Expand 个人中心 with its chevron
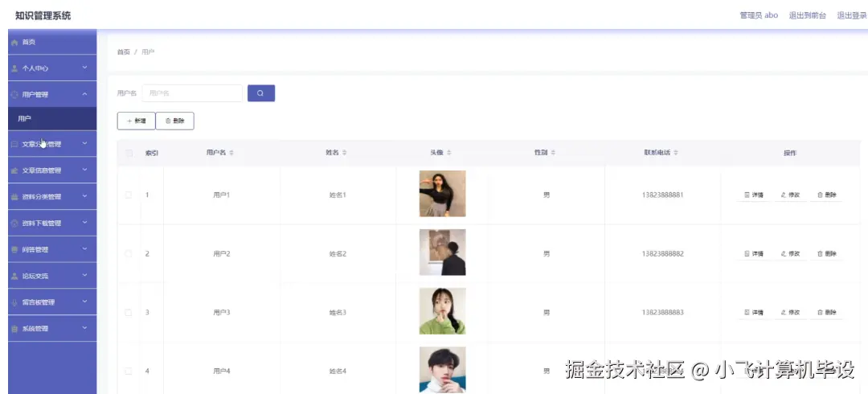 [84, 68]
